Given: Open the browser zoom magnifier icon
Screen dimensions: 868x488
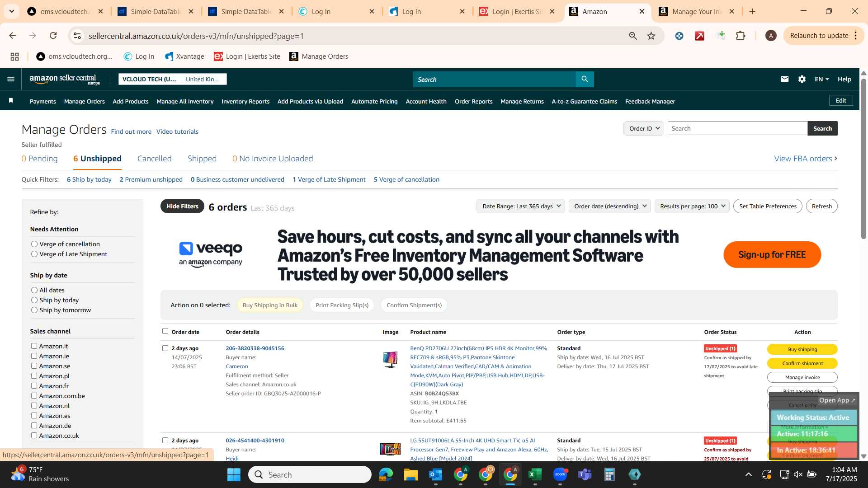Looking at the screenshot, I should tap(633, 36).
